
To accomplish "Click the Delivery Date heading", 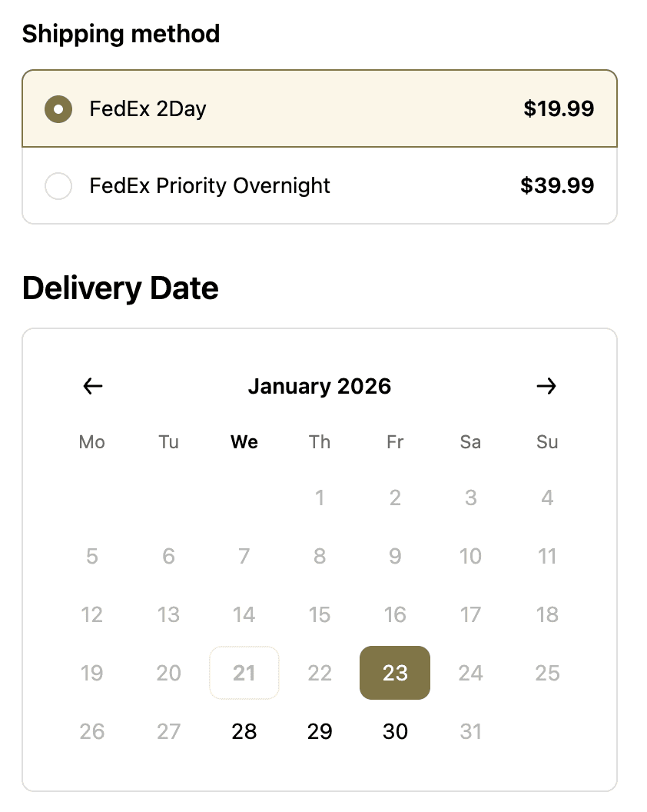I will click(120, 288).
